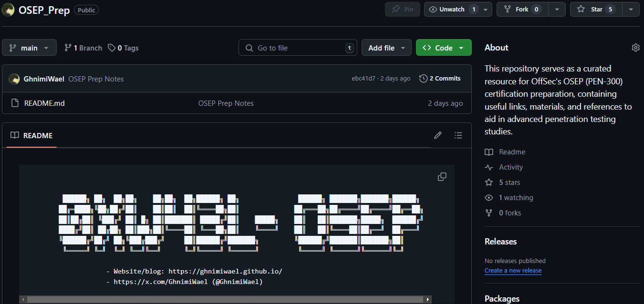Open 1 Branch list
Viewport: 644px width, 304px height.
point(83,48)
